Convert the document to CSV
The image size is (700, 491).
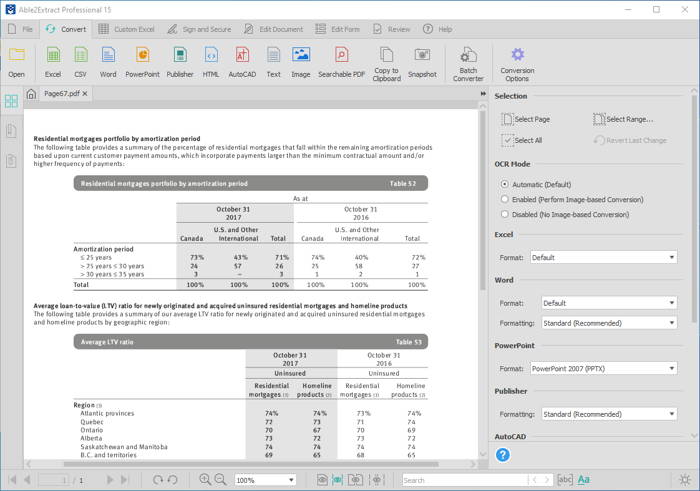coord(81,61)
